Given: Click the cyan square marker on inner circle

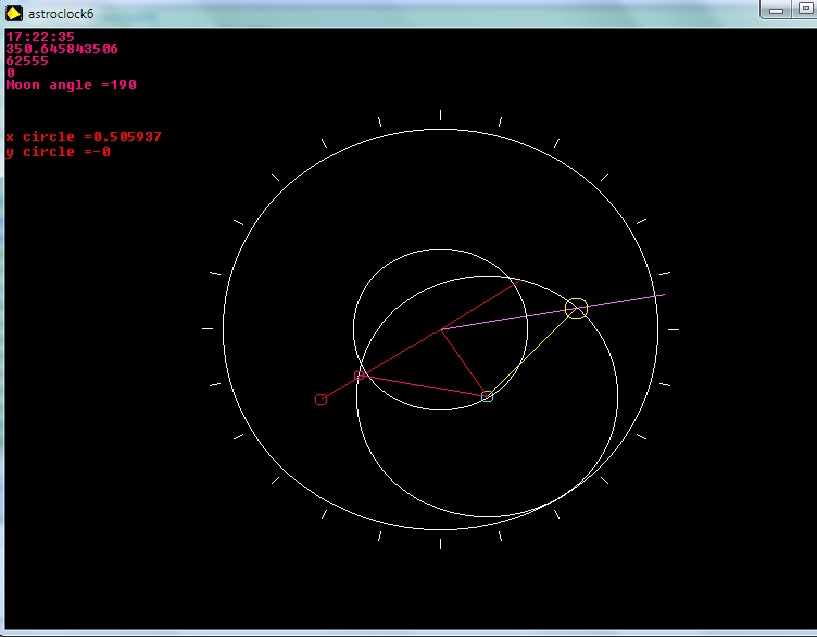Looking at the screenshot, I should point(487,396).
